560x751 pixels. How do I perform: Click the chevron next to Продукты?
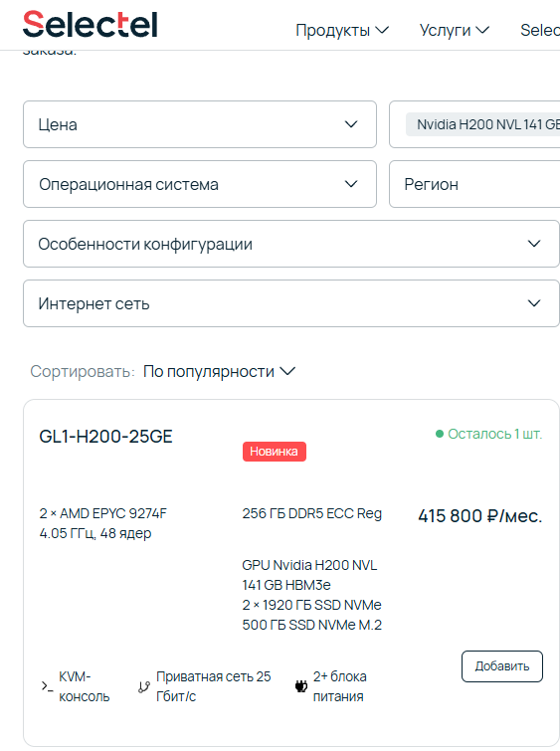click(382, 30)
